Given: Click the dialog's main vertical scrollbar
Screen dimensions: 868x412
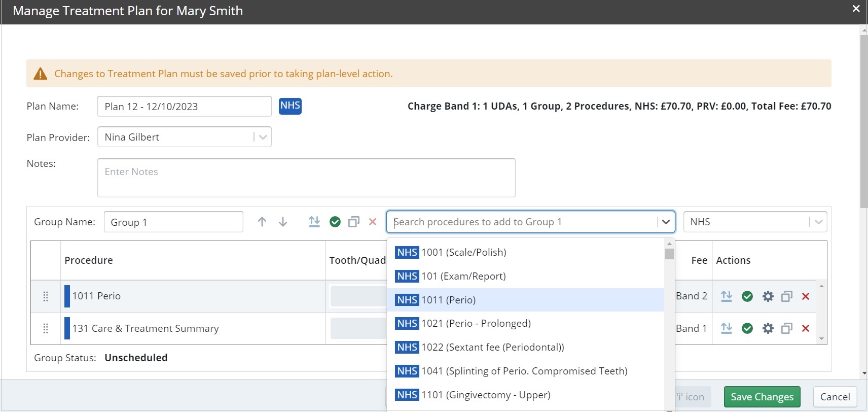Looking at the screenshot, I should (864, 122).
